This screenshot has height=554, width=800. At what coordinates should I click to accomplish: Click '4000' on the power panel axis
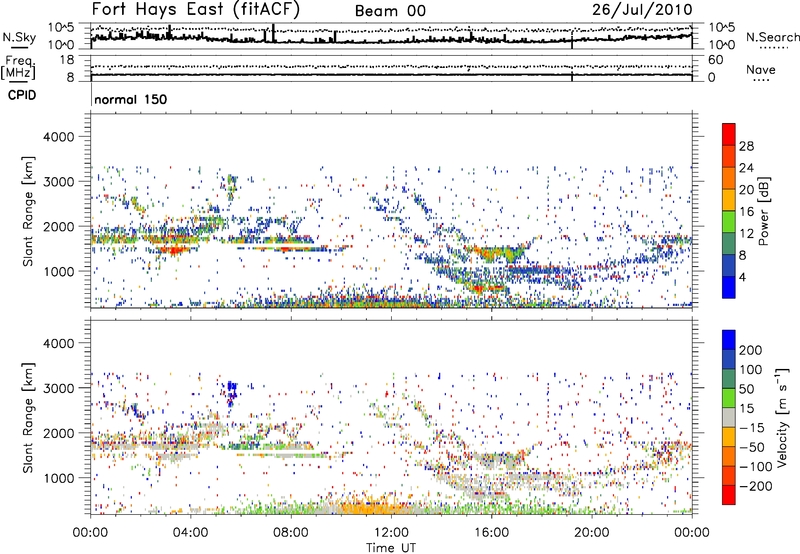(58, 137)
